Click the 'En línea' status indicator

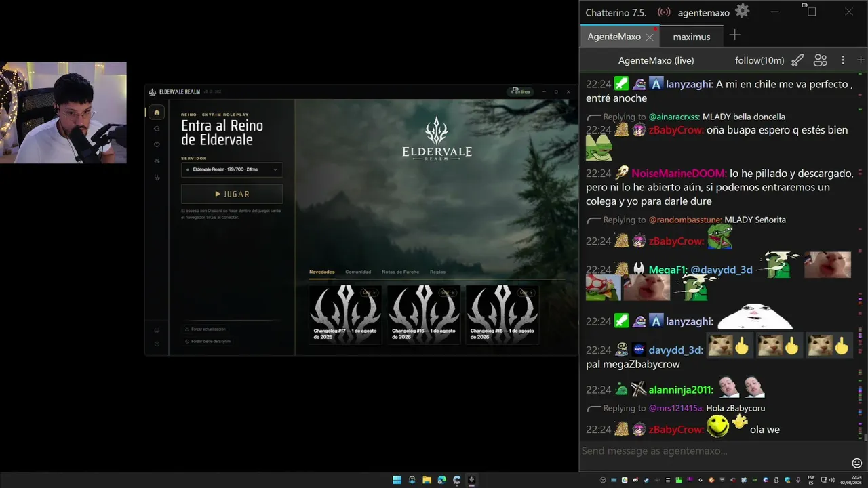(521, 91)
